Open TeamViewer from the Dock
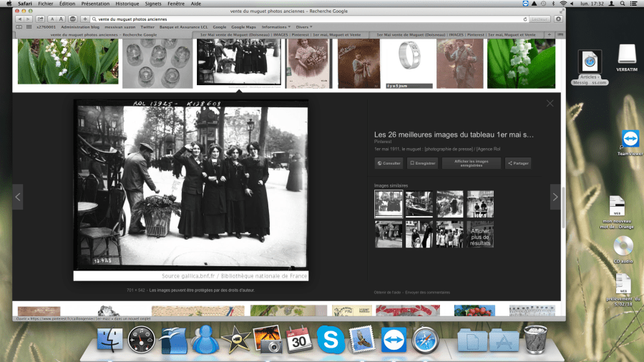This screenshot has width=644, height=362. click(393, 339)
